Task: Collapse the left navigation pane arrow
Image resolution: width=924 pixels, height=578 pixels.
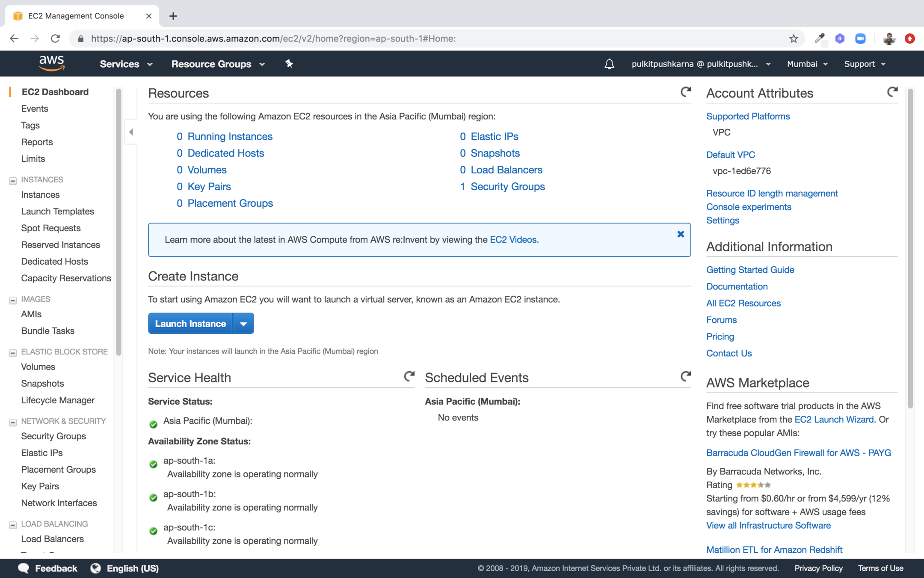Action: 131,132
